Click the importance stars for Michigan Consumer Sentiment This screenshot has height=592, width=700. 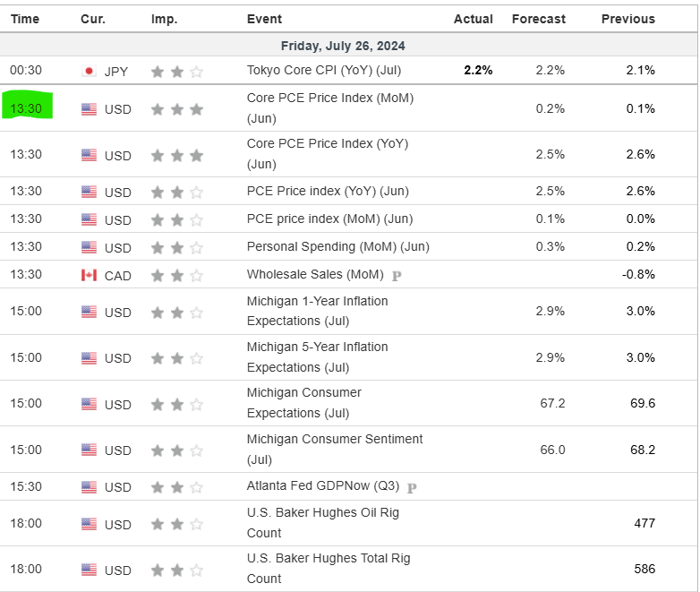[x=176, y=450]
